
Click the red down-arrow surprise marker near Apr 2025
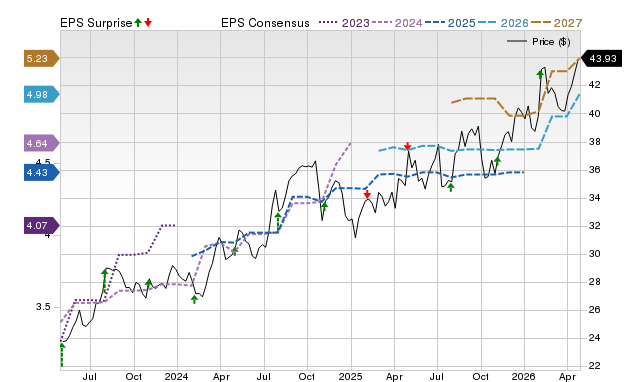(407, 146)
